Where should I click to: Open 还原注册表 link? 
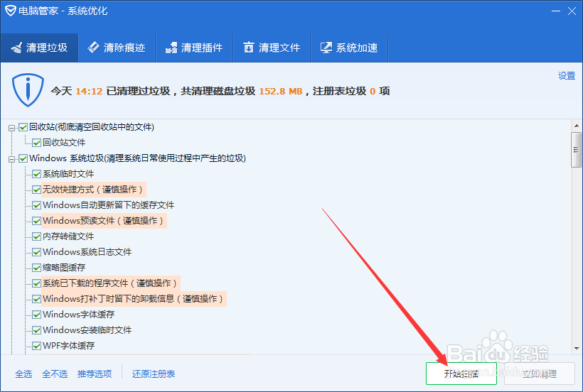point(154,374)
